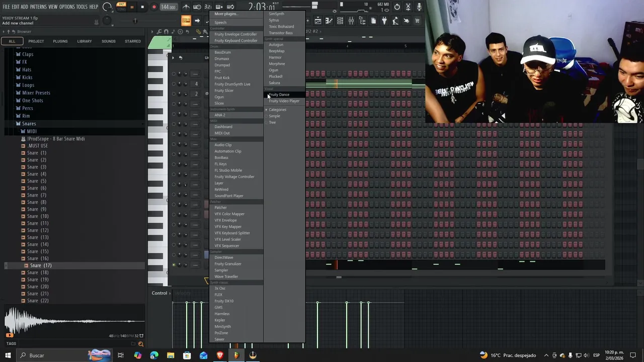This screenshot has height=362, width=644.
Task: Expand the Claps folder
Action: coord(28,54)
